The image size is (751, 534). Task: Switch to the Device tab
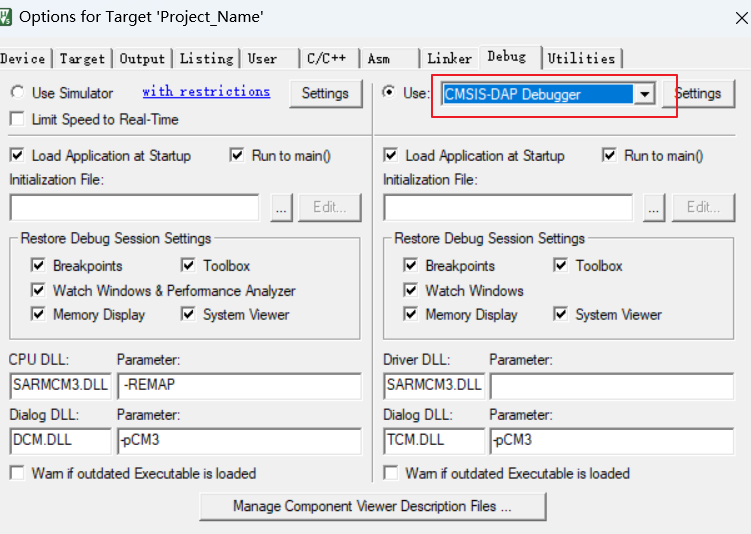coord(23,59)
